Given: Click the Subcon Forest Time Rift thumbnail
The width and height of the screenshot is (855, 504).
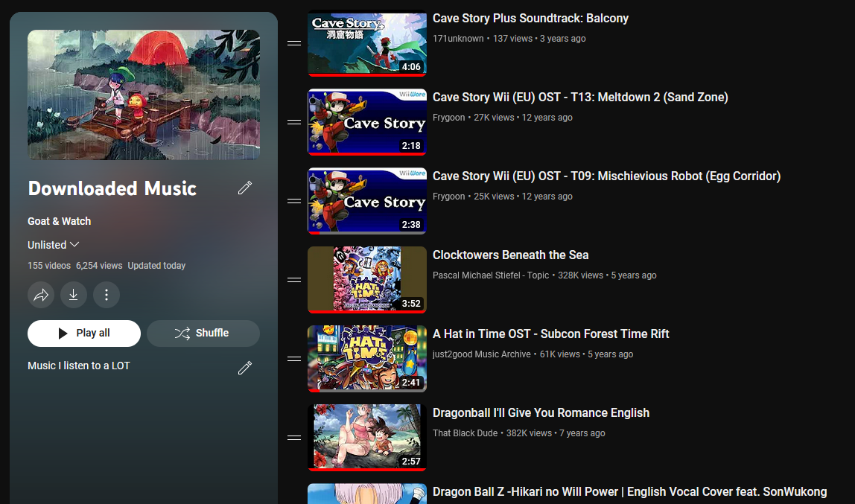Looking at the screenshot, I should pos(367,359).
